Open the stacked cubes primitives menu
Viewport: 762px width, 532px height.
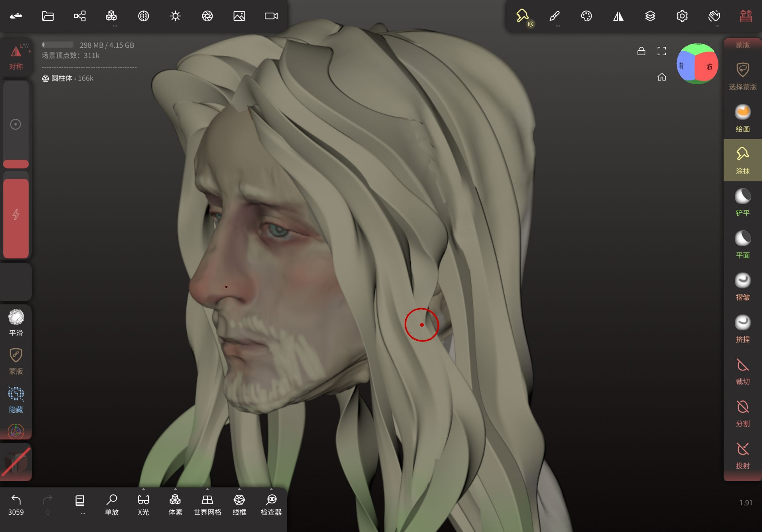coord(111,16)
